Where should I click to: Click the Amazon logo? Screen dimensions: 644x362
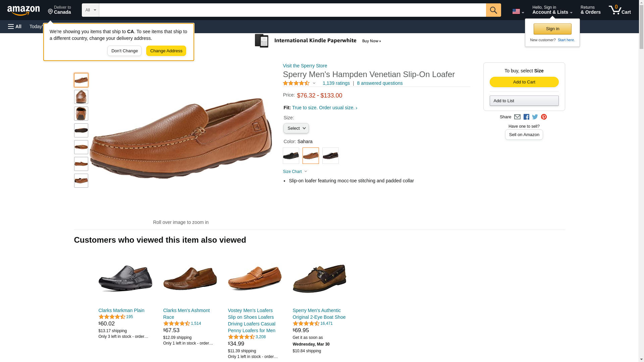point(23,10)
